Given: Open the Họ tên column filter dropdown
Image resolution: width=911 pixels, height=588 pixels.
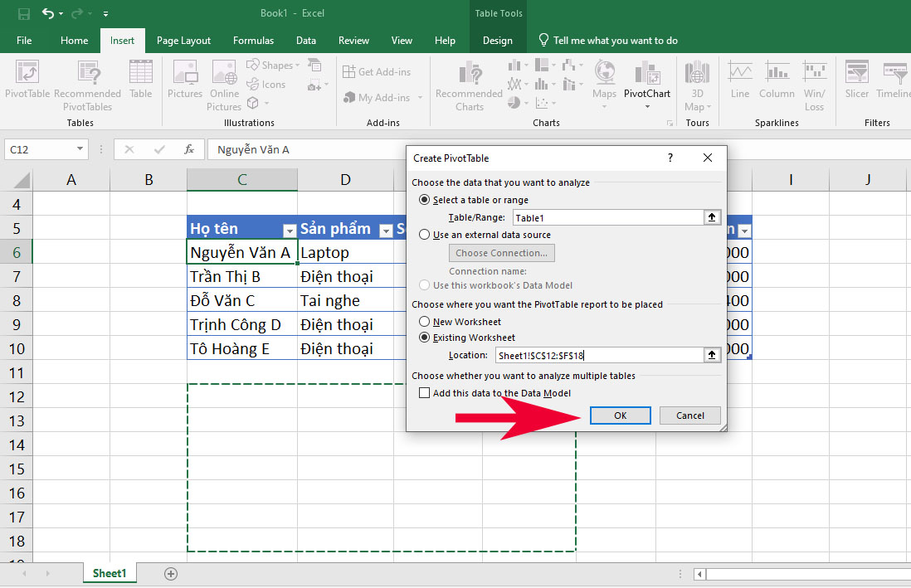Looking at the screenshot, I should 290,230.
